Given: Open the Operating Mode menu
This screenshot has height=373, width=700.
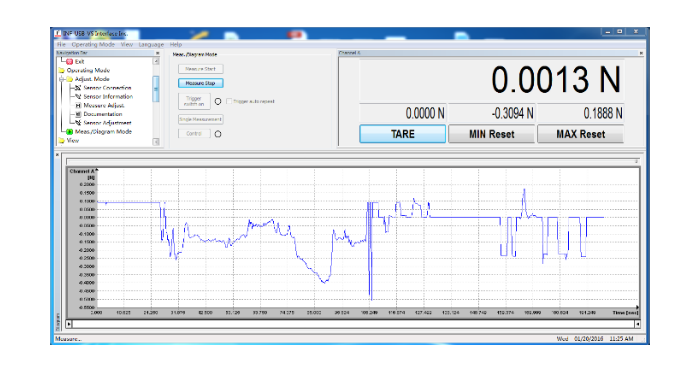Looking at the screenshot, I should pyautogui.click(x=93, y=45).
